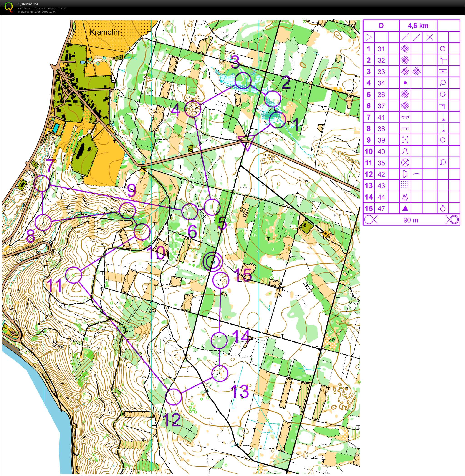Click the QuickRoute logo icon
The width and height of the screenshot is (465, 476).
(x=9, y=7)
